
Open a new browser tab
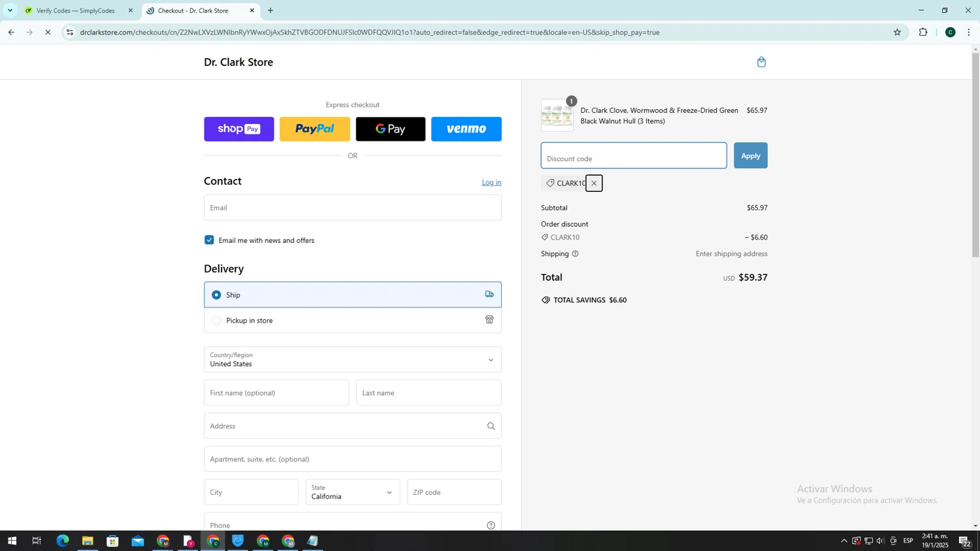270,10
